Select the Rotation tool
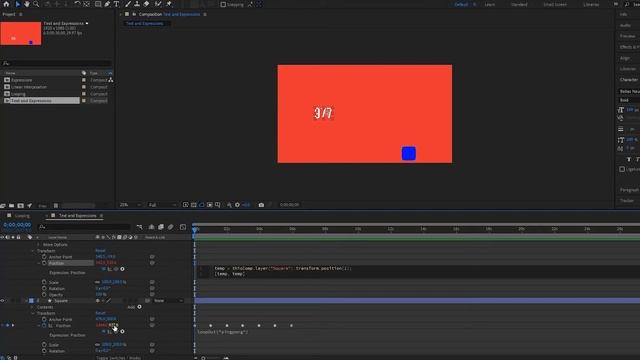Viewport: 640px width, 360px height. tap(77, 4)
